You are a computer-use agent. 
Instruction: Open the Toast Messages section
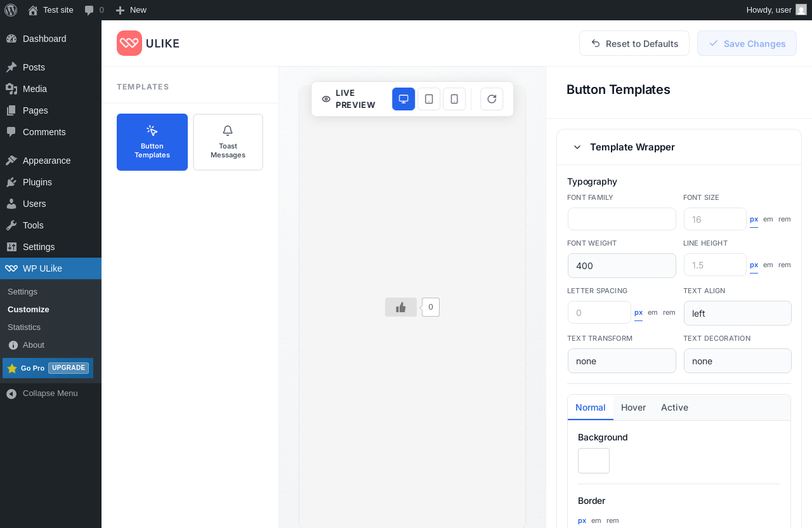(228, 142)
